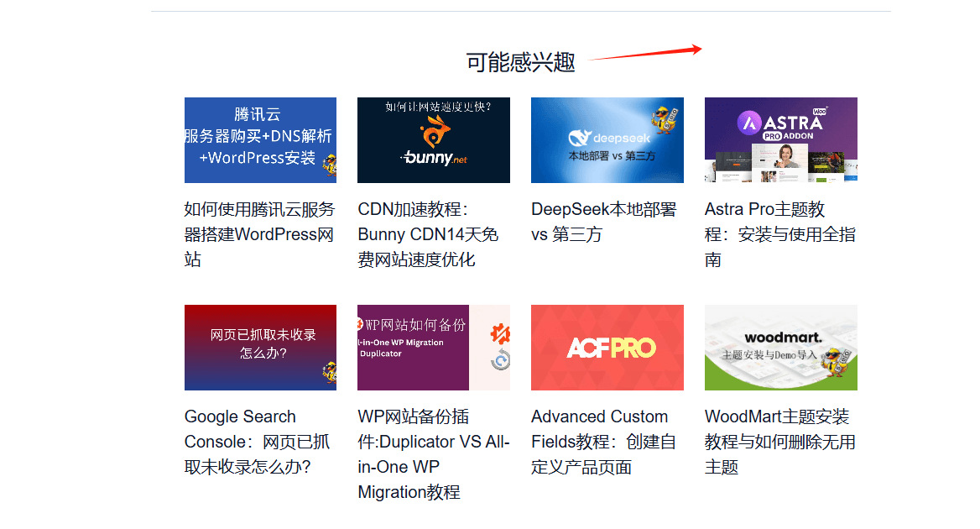Open the deepseek 本地部署 thumbnail image
Viewport: 980px width, 529px height.
[607, 140]
